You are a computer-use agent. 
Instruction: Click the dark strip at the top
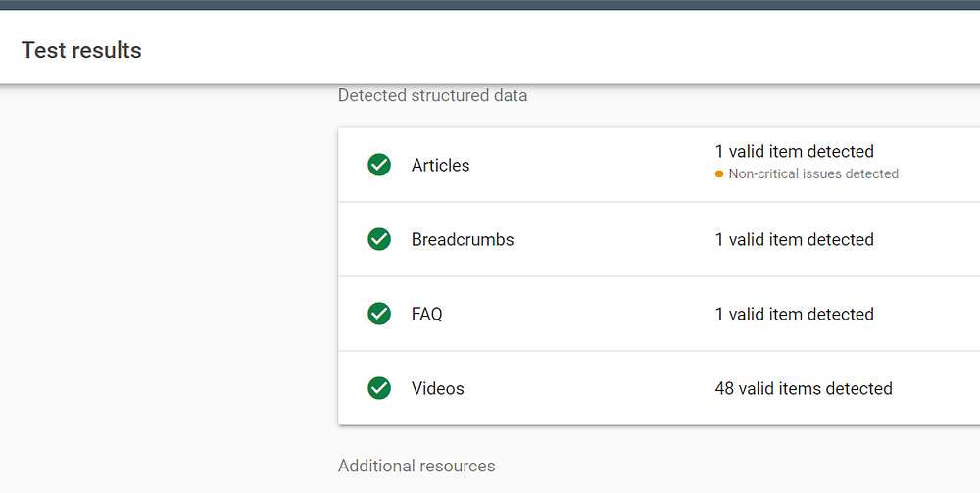coord(490,4)
